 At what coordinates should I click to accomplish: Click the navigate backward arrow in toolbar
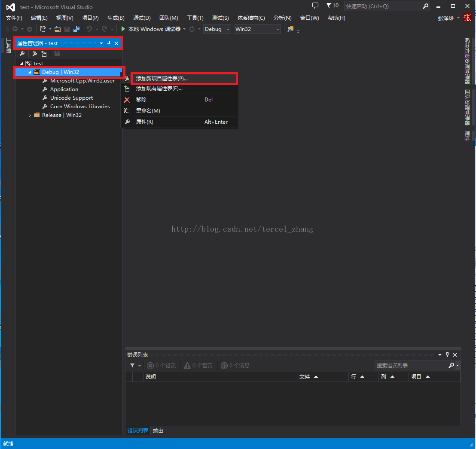pyautogui.click(x=15, y=29)
